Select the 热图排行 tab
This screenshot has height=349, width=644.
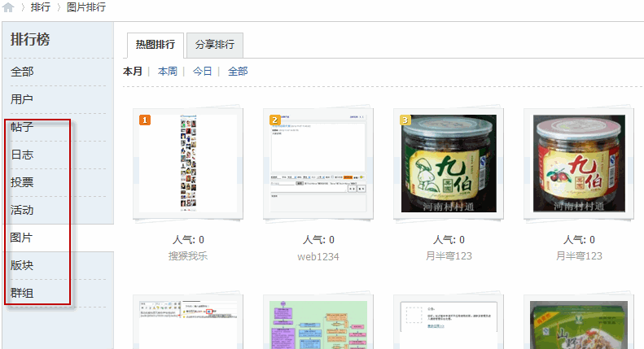tap(155, 45)
